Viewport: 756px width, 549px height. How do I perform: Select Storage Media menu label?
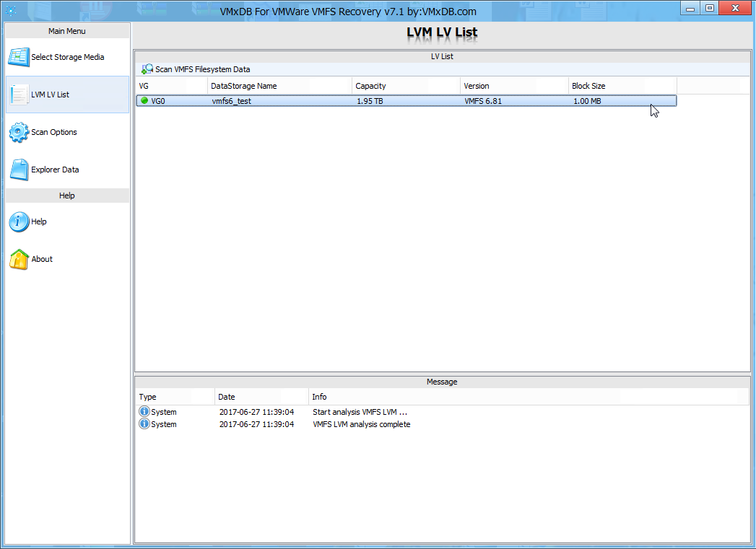[67, 57]
